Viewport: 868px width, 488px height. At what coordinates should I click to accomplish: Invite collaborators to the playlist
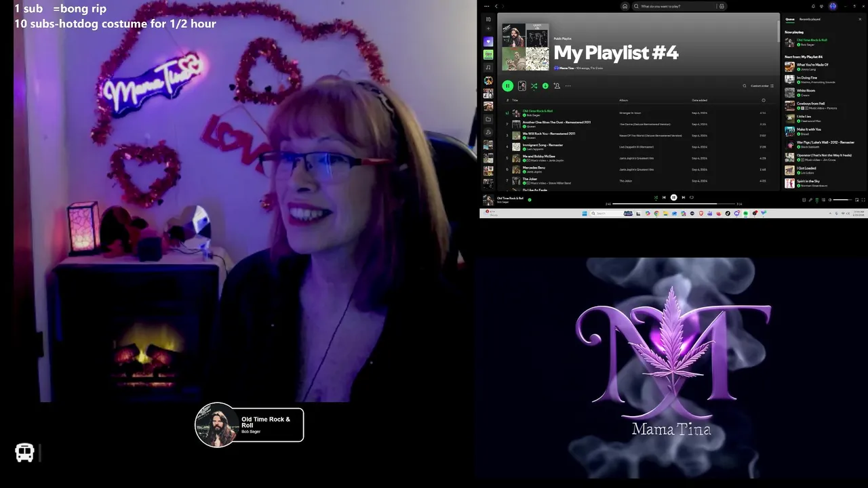click(x=557, y=85)
